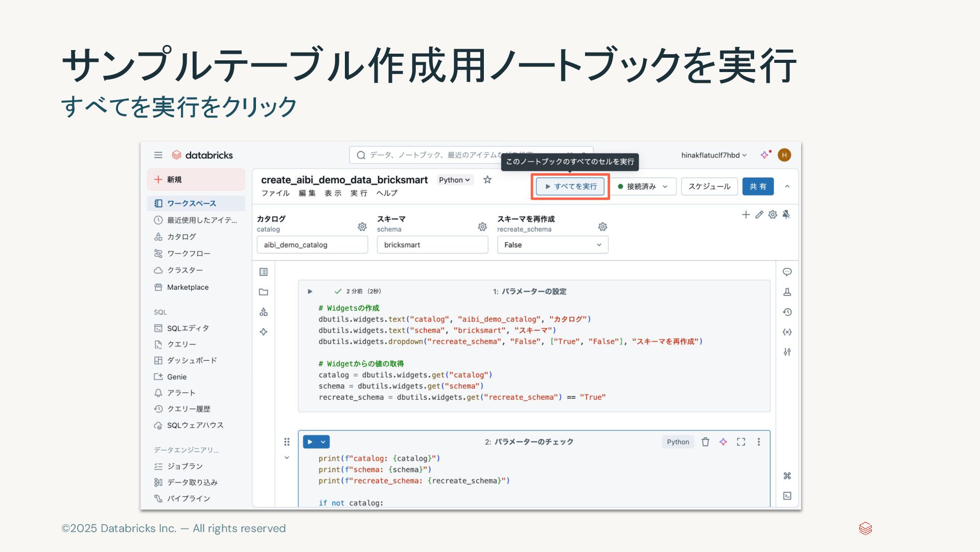Open the ヘルプ menu
Image resolution: width=980 pixels, height=552 pixels.
click(x=387, y=193)
